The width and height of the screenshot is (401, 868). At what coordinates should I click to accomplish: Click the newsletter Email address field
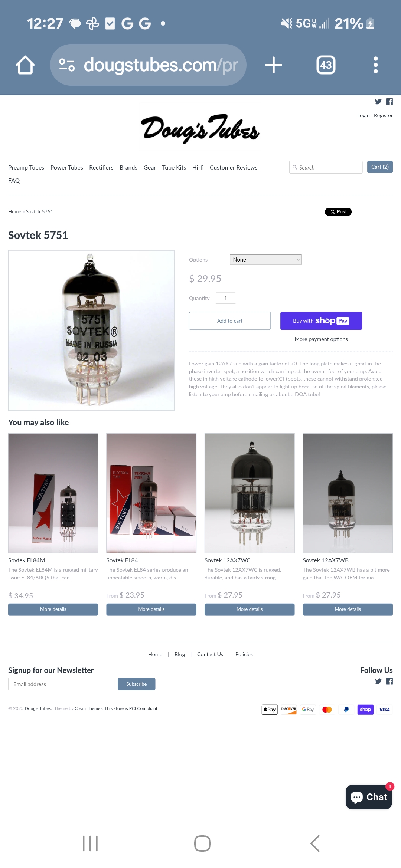click(61, 684)
